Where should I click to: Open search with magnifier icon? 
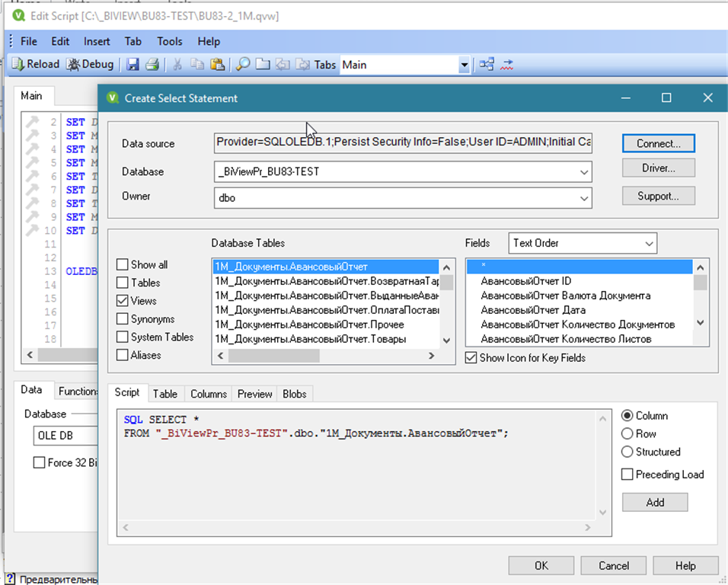pos(242,65)
